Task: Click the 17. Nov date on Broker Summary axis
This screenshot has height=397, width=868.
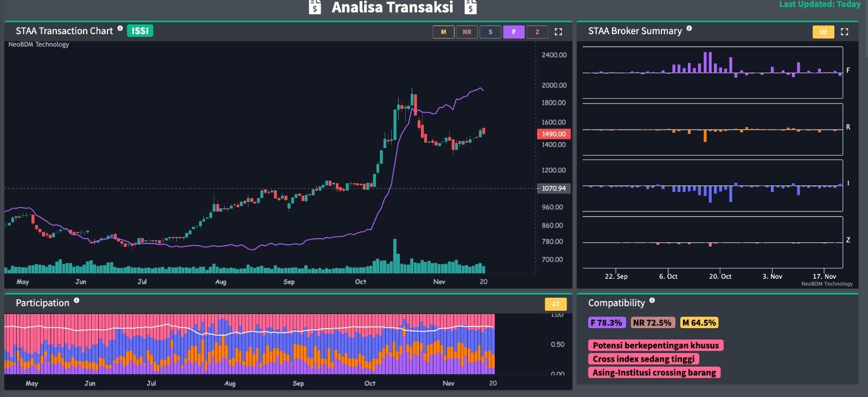Action: click(x=824, y=276)
